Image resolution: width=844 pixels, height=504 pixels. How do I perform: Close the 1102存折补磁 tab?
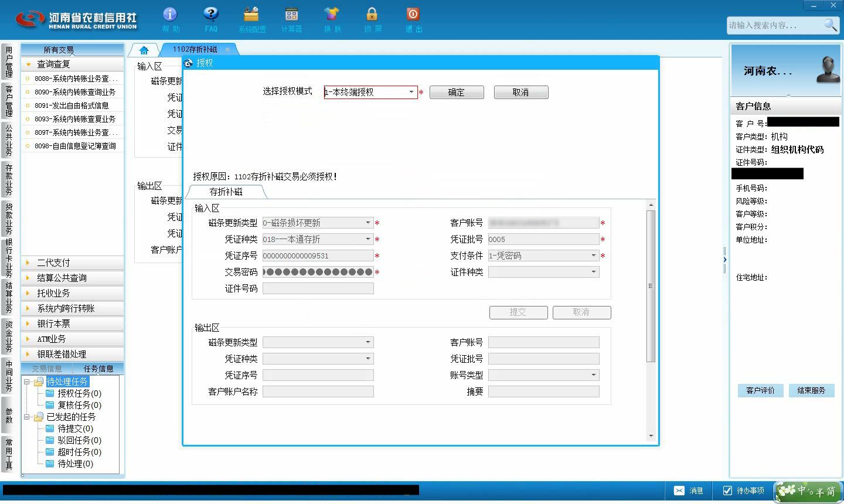(228, 50)
